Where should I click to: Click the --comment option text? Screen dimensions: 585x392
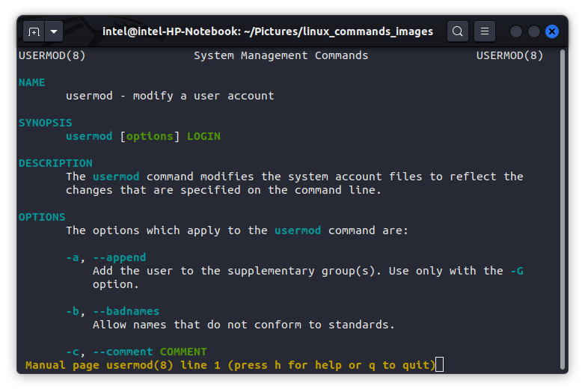(123, 352)
